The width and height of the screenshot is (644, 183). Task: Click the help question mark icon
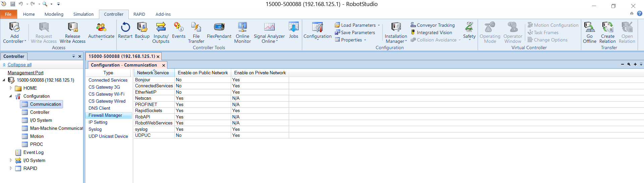pyautogui.click(x=640, y=14)
